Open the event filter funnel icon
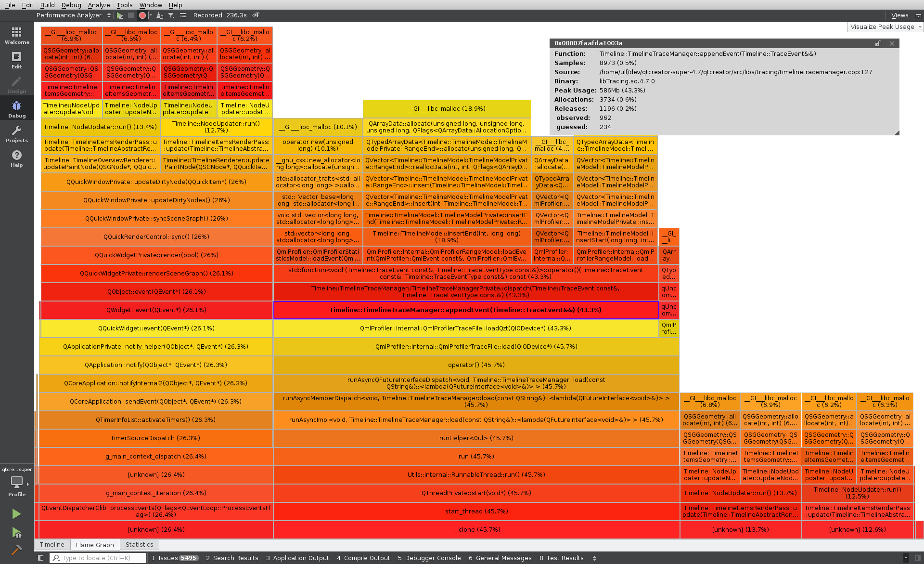 pos(171,15)
